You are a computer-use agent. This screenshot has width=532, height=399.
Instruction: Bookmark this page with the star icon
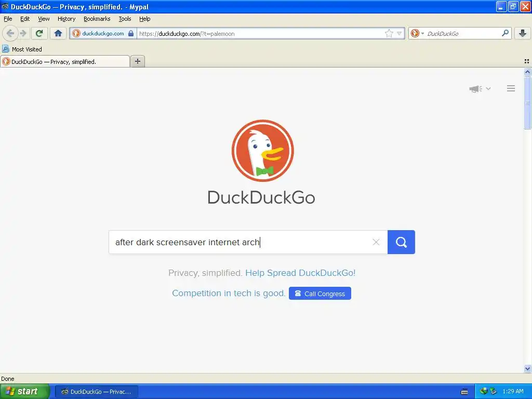click(389, 33)
